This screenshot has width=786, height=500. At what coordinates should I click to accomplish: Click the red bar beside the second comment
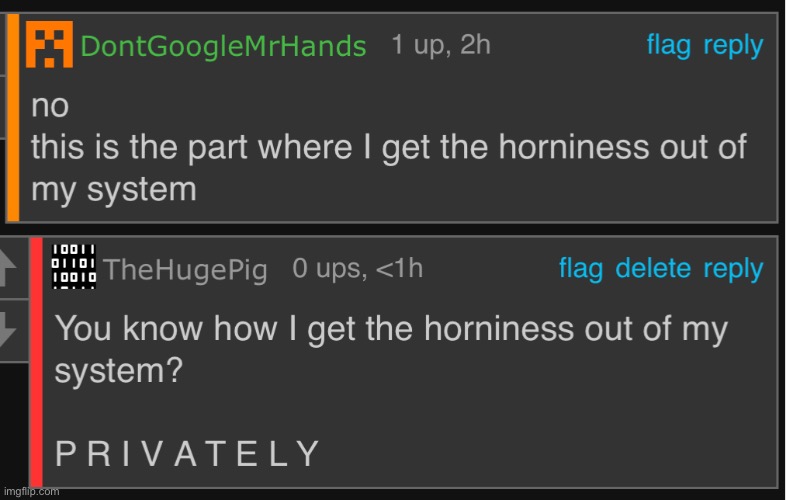36,360
